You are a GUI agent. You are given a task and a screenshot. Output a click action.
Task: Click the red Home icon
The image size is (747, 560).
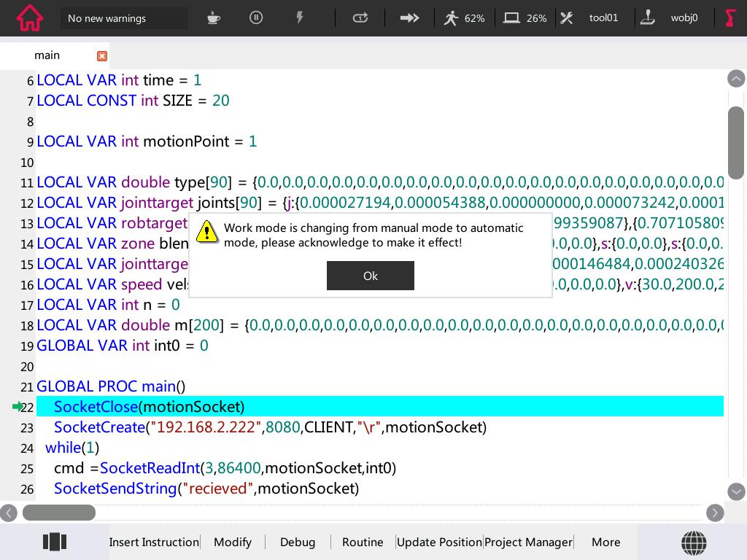coord(30,17)
